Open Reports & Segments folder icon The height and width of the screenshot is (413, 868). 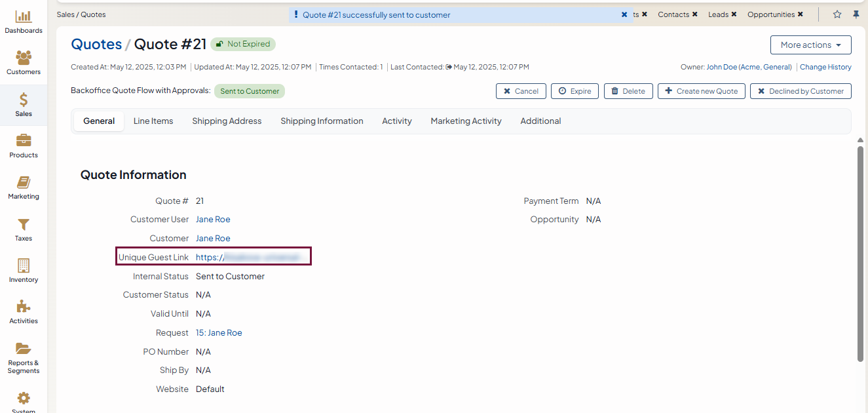click(24, 349)
